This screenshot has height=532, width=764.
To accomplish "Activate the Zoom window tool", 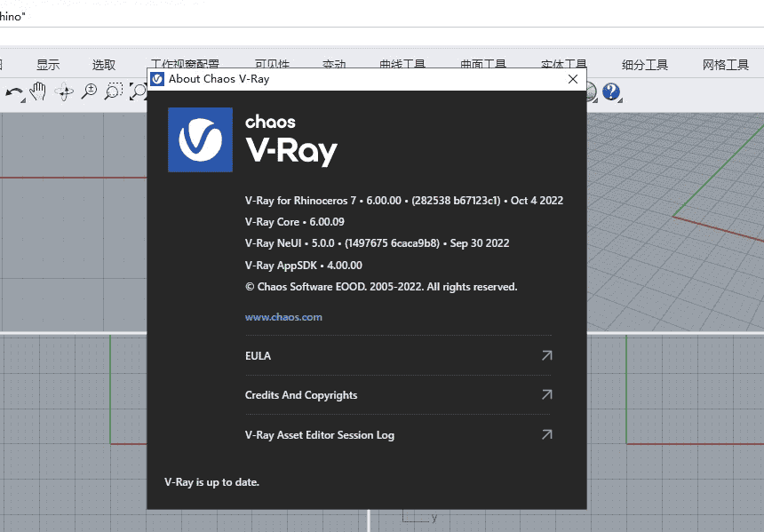I will pyautogui.click(x=113, y=91).
